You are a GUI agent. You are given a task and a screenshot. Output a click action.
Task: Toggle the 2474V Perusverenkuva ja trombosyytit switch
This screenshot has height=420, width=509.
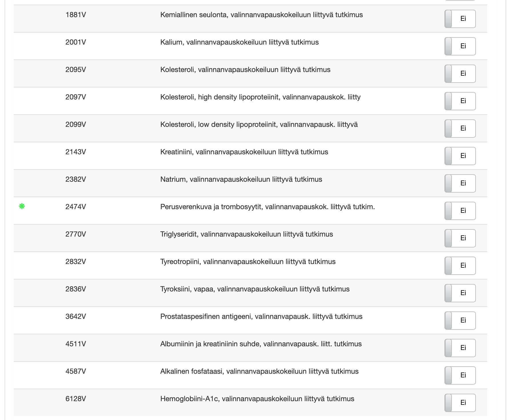tap(460, 211)
